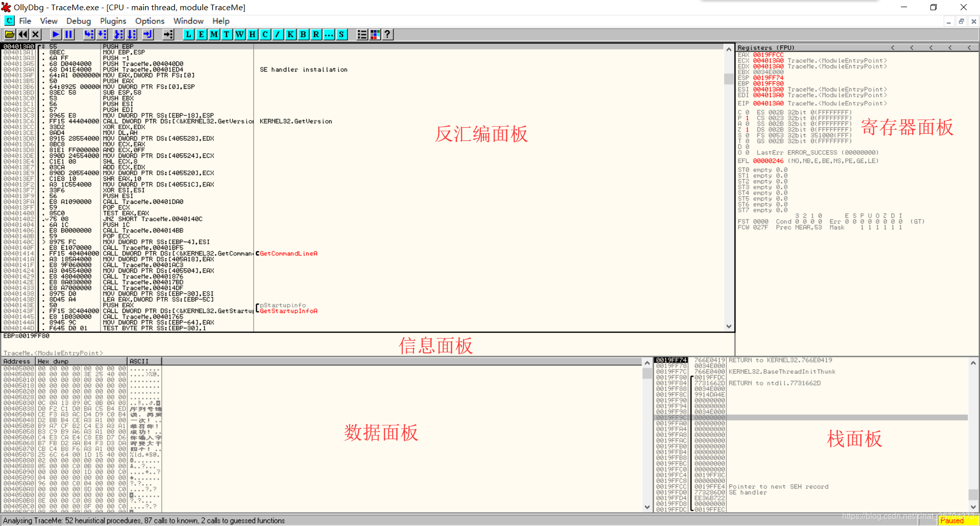Viewport: 980px width, 526px height.
Task: Toggle the Z flag value
Action: point(747,130)
